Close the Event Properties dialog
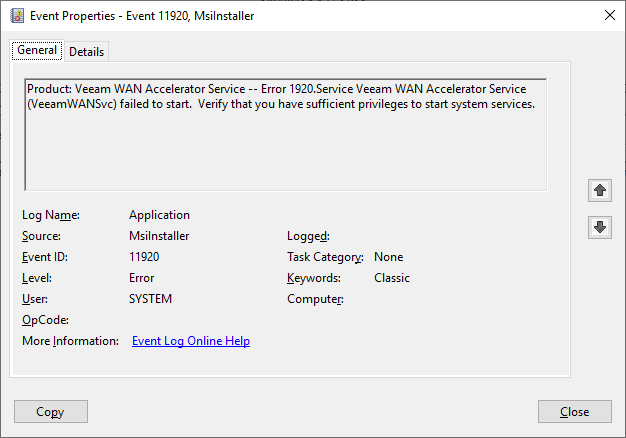Image resolution: width=626 pixels, height=438 pixels. click(574, 412)
